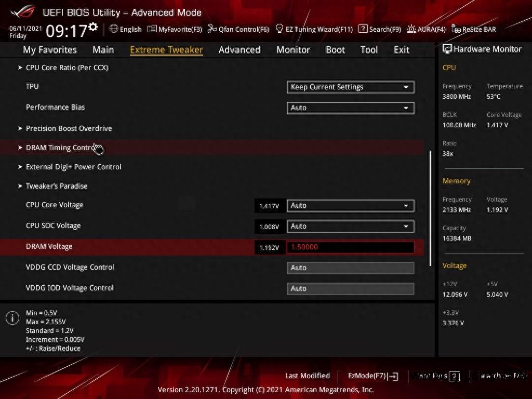The height and width of the screenshot is (399, 532).
Task: Open Search(F9) question mark icon
Action: [363, 29]
